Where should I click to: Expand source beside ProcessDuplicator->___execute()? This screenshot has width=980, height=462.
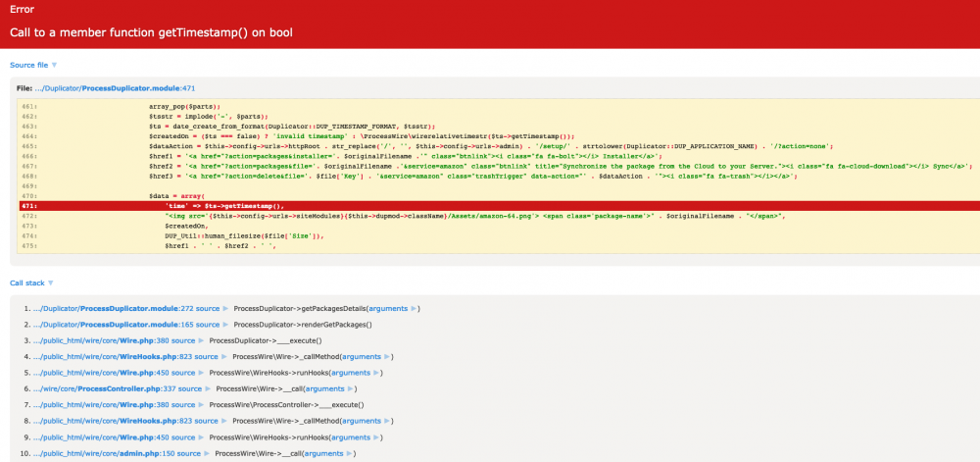[x=183, y=340]
